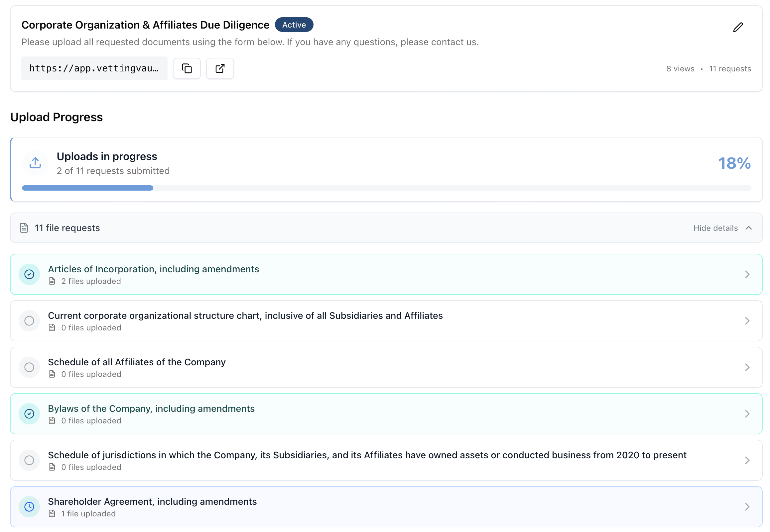
Task: Click the file requests document icon
Action: (23, 228)
